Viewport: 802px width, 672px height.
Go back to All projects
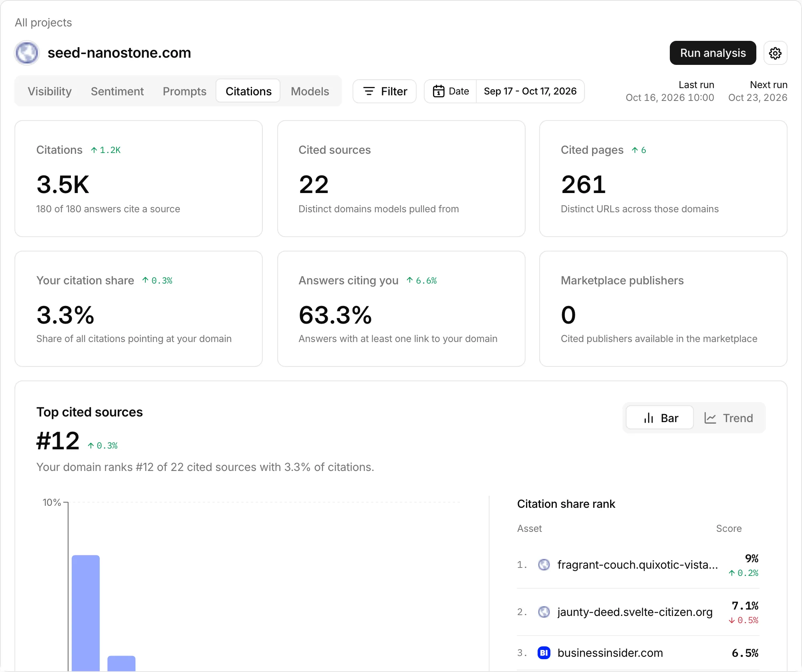pyautogui.click(x=43, y=22)
